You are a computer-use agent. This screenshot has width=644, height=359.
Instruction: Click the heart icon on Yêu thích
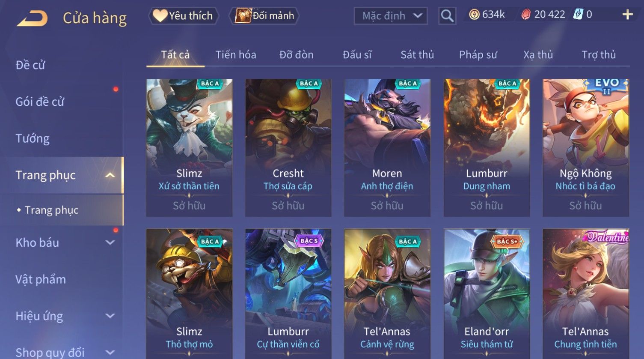click(160, 15)
